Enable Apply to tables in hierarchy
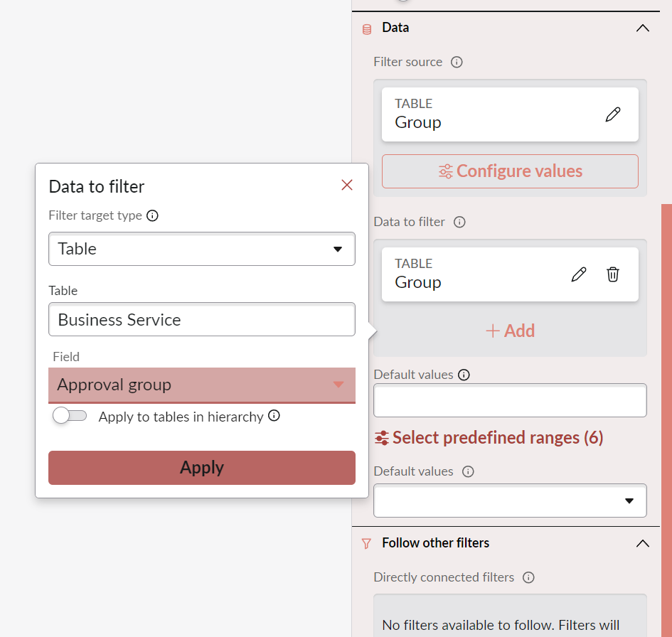 pyautogui.click(x=69, y=417)
